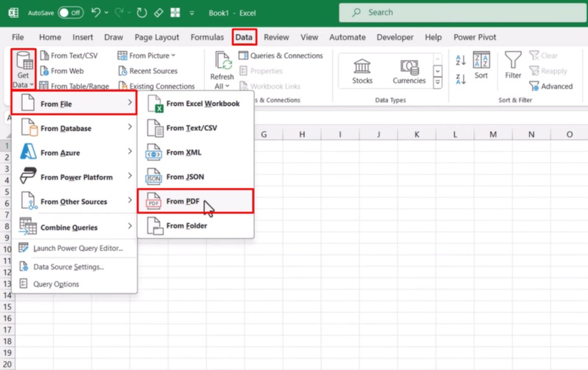Screen dimensions: 588x370
Task: Toggle the Filter funnel button
Action: pyautogui.click(x=513, y=65)
